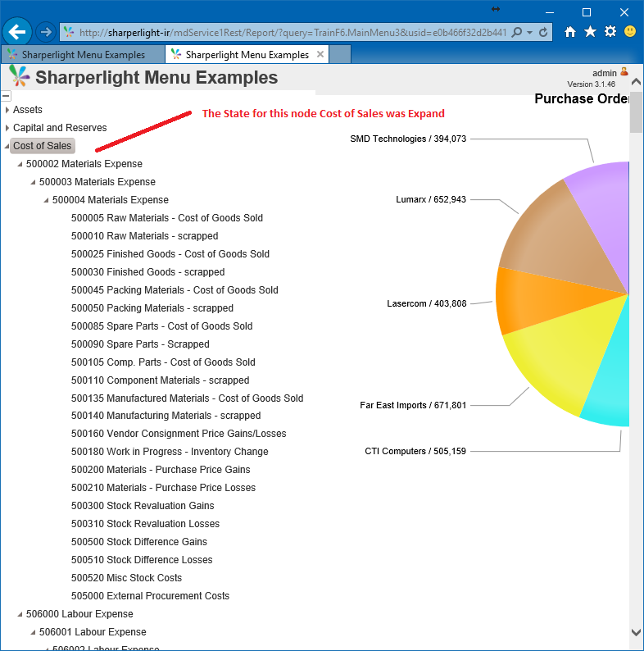Go to the Home page icon

pos(570,31)
